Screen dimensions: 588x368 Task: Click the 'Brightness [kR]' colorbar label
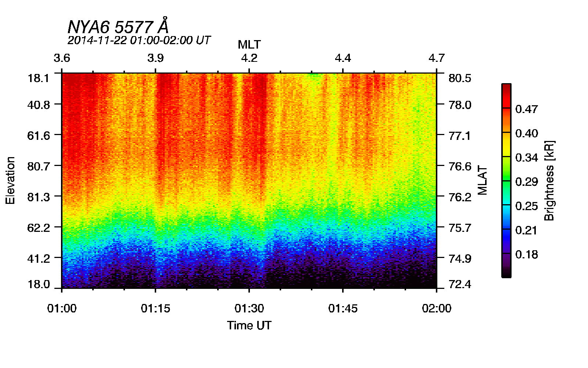click(549, 180)
